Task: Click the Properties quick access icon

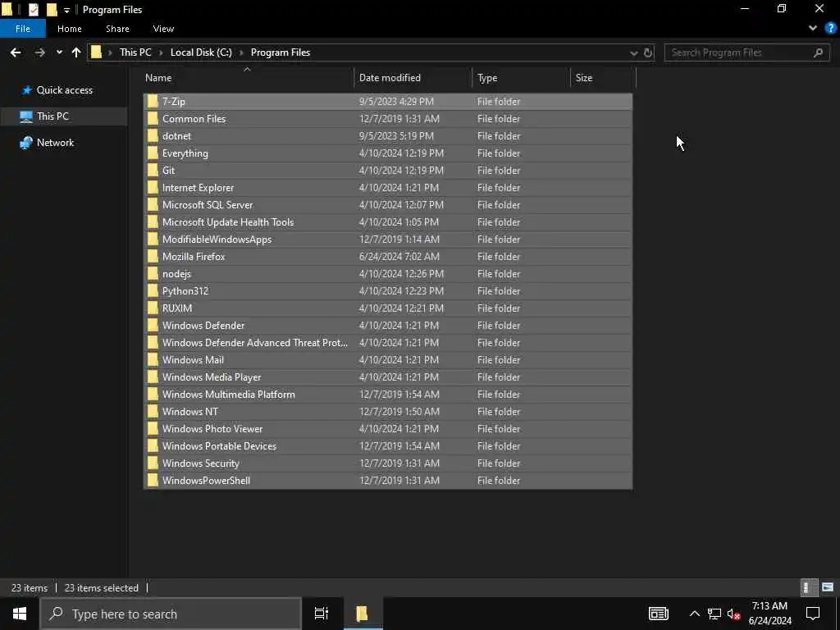Action: tap(33, 10)
